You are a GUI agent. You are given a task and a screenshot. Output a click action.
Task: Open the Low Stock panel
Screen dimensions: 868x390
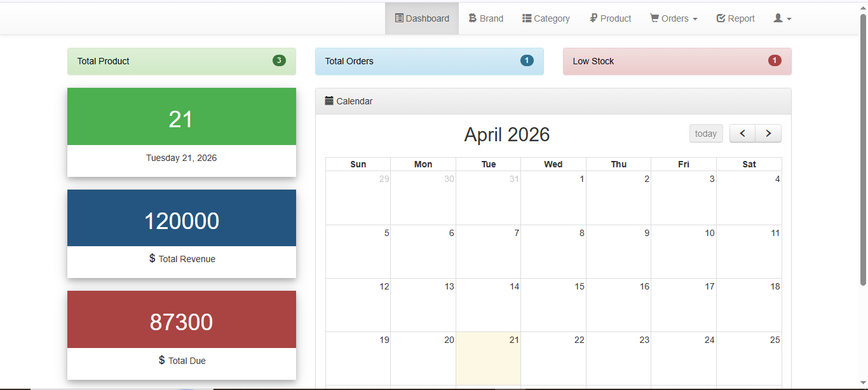(677, 61)
